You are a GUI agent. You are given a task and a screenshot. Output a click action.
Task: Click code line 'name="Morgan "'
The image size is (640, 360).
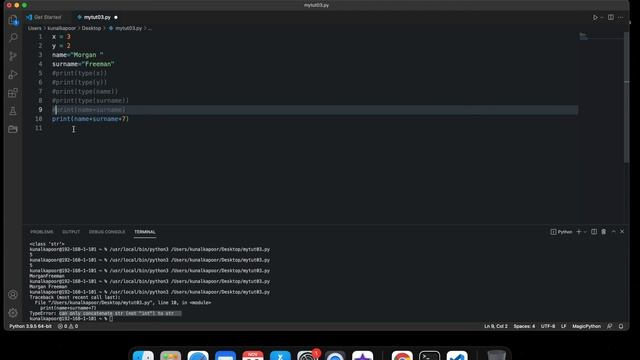78,55
